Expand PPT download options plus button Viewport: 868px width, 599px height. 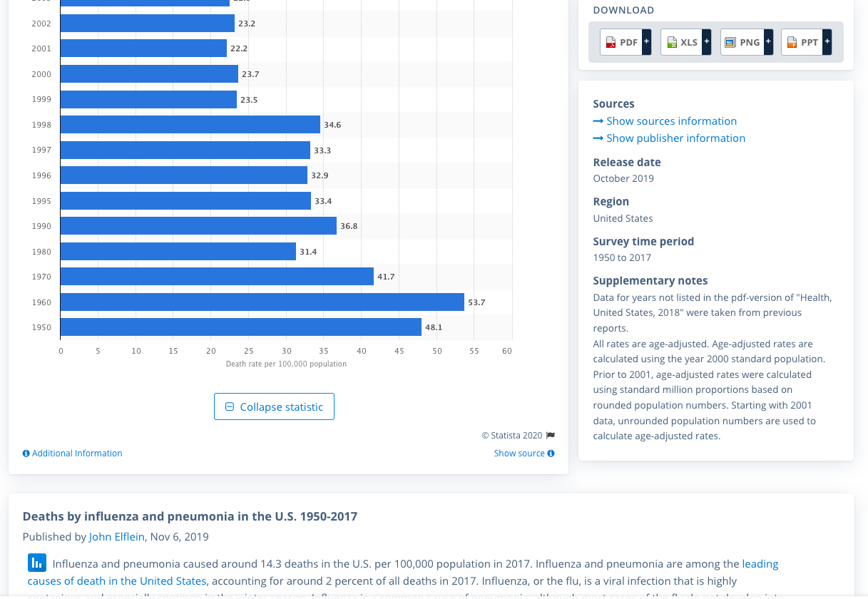827,42
